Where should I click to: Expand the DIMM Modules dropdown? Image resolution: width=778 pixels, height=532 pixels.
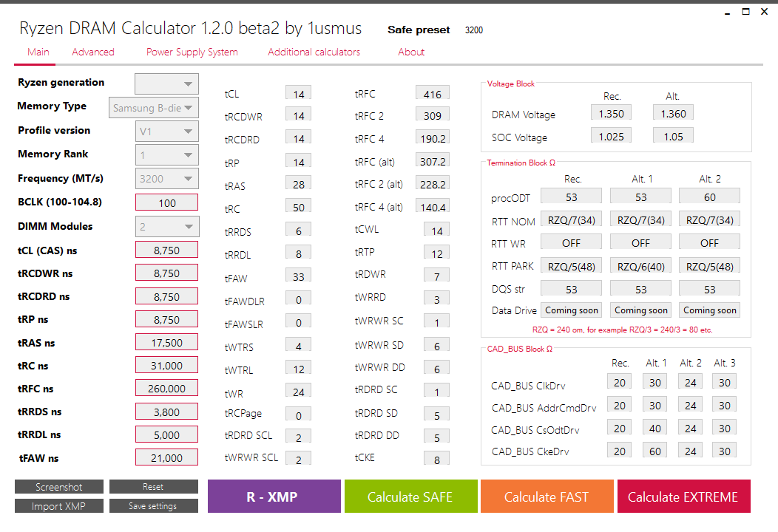[166, 227]
